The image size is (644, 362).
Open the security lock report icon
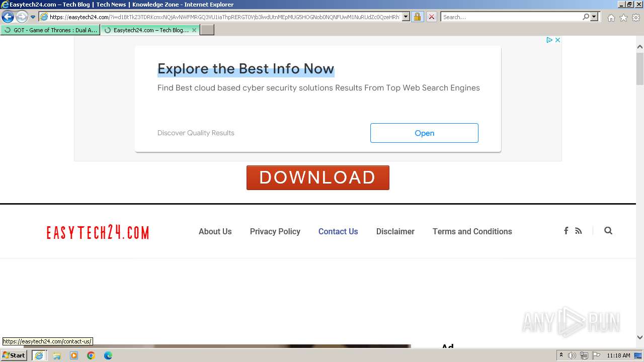point(417,17)
